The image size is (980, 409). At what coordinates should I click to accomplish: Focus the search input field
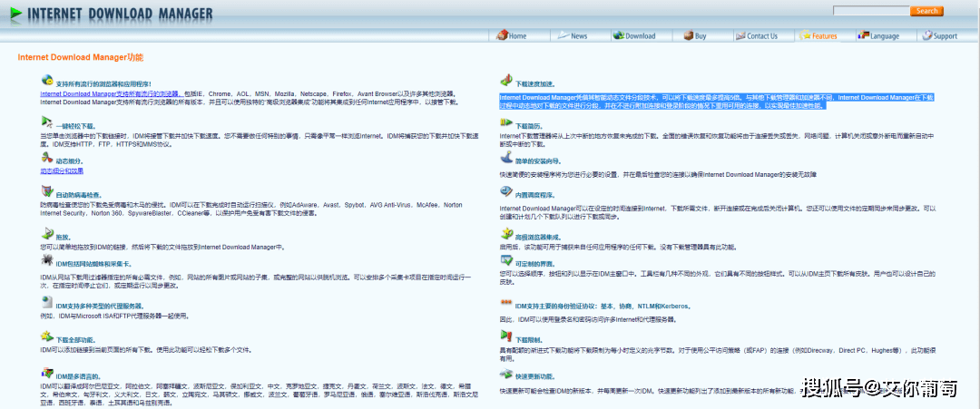tap(871, 11)
